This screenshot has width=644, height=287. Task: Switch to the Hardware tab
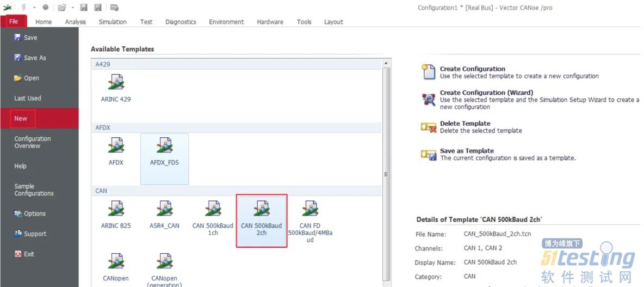(270, 22)
